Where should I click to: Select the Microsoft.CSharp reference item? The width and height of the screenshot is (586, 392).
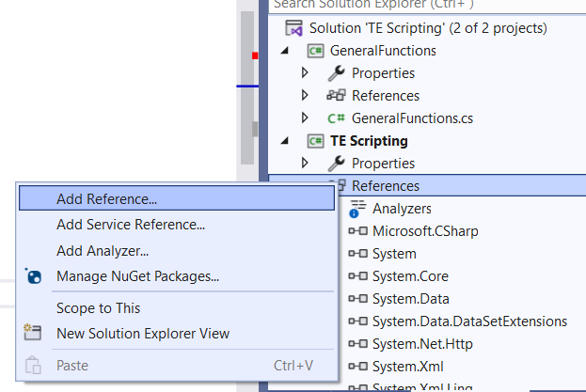click(420, 231)
